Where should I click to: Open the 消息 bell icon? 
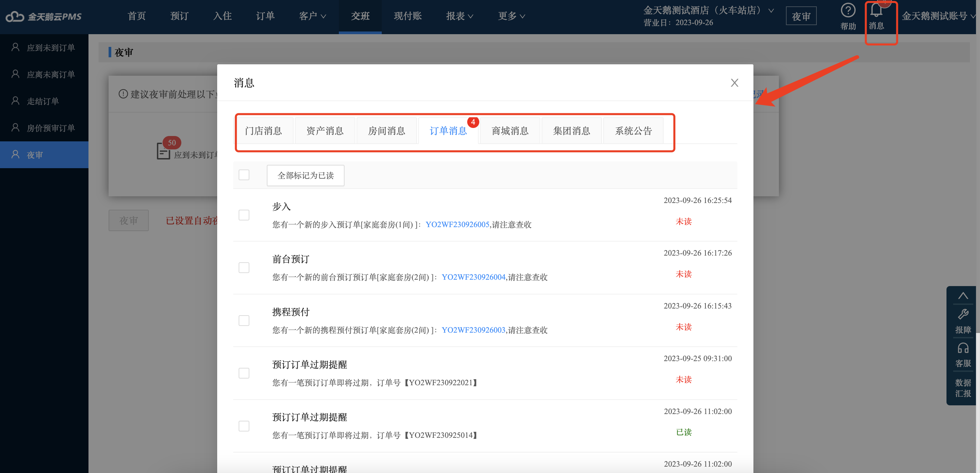(876, 11)
